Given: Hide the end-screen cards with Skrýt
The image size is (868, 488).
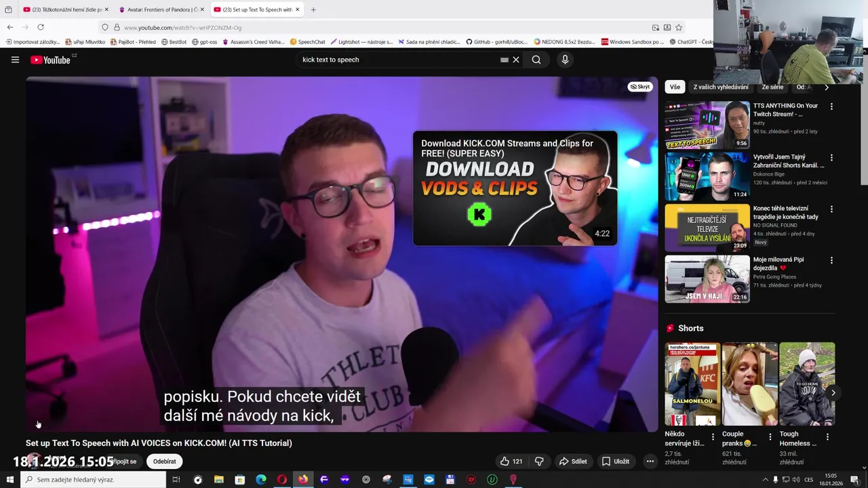Looking at the screenshot, I should [x=639, y=87].
